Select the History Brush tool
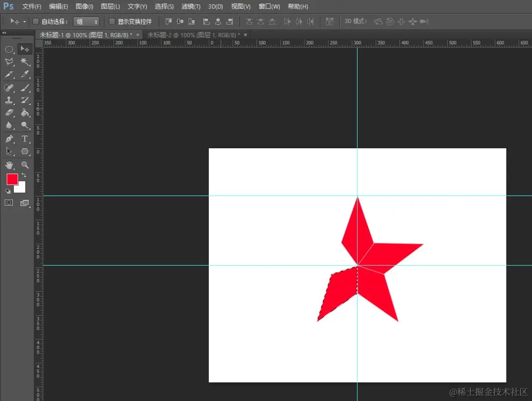Screen dimensions: 532x401 click(x=25, y=100)
